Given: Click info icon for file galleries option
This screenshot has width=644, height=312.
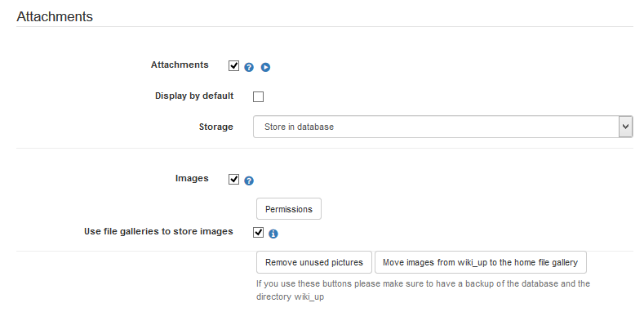Looking at the screenshot, I should [273, 234].
